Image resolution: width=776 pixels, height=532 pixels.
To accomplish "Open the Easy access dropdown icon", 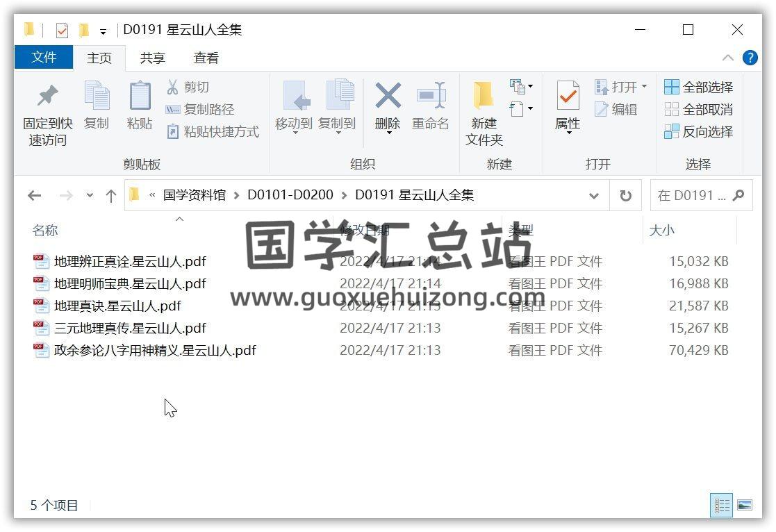I will click(x=521, y=108).
